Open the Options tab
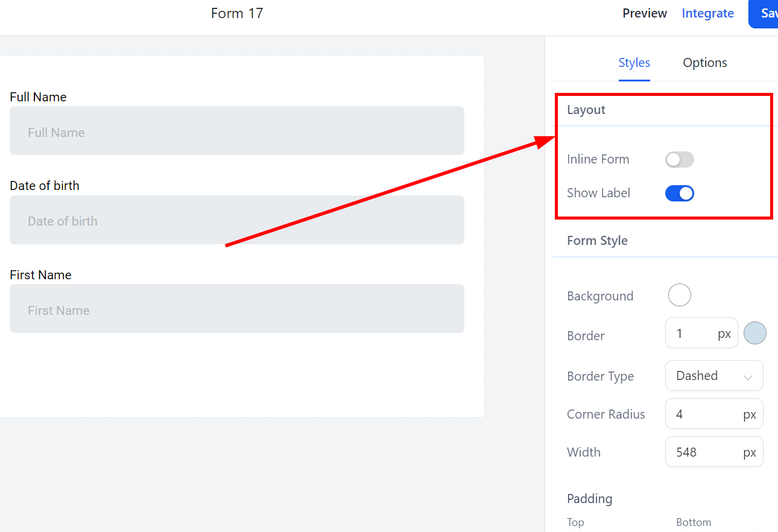Image resolution: width=778 pixels, height=532 pixels. pos(704,63)
